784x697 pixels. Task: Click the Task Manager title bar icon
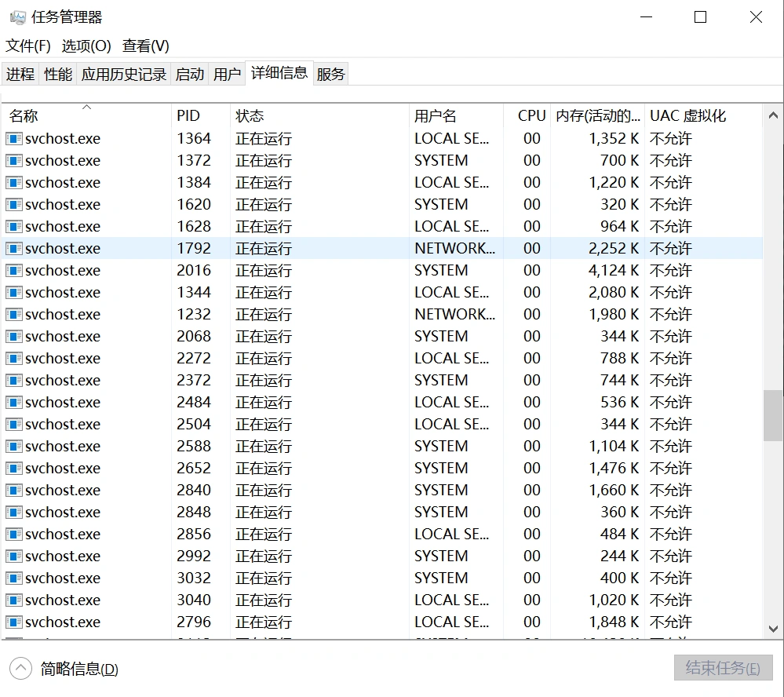17,17
